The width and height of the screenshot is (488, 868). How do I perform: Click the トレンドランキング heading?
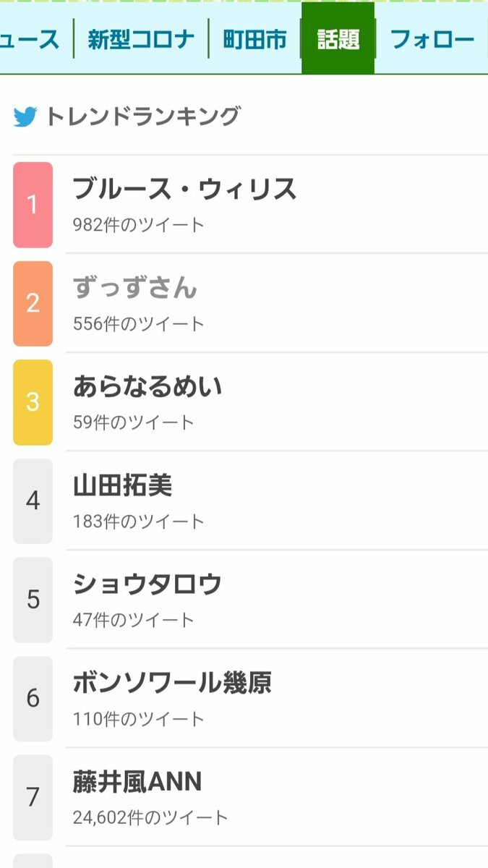pos(142,116)
